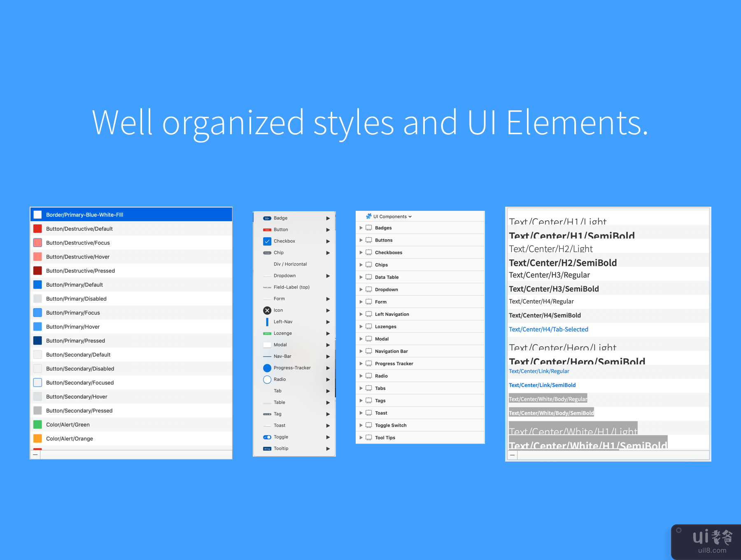This screenshot has width=741, height=560.
Task: Click the Tooltip icon in the menu
Action: [x=267, y=449]
